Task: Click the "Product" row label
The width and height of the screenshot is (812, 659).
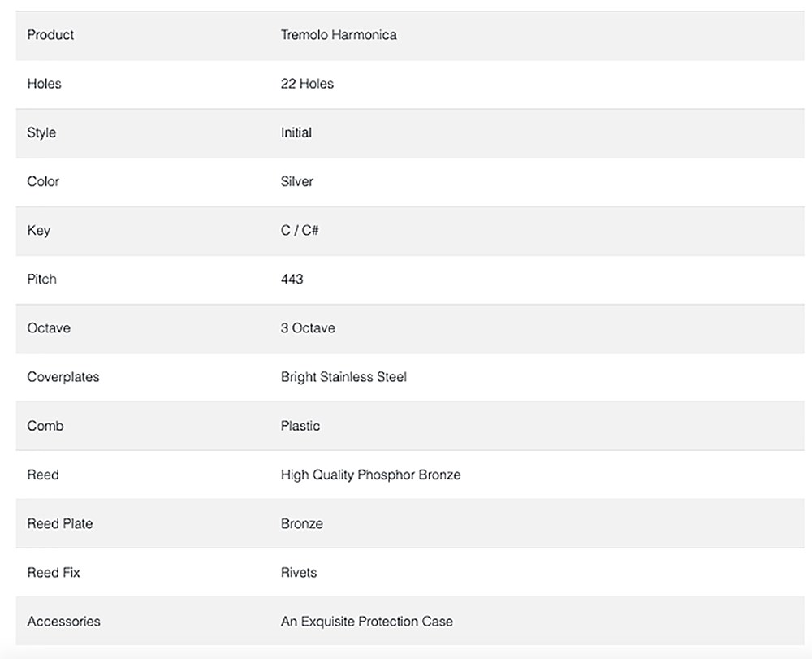Action: [50, 35]
